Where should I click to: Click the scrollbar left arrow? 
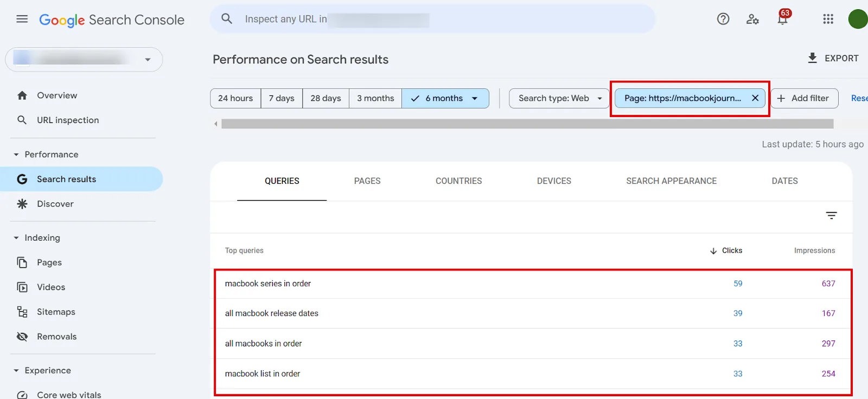[216, 124]
